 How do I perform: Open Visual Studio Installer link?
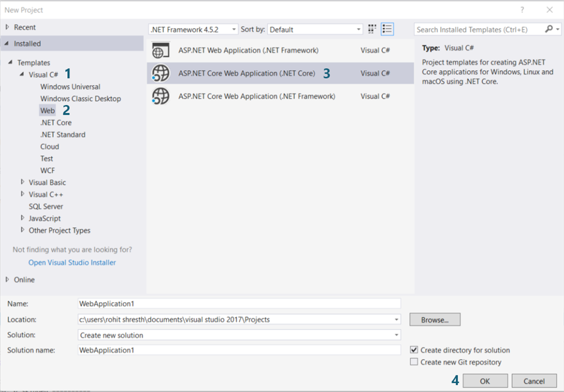[72, 263]
